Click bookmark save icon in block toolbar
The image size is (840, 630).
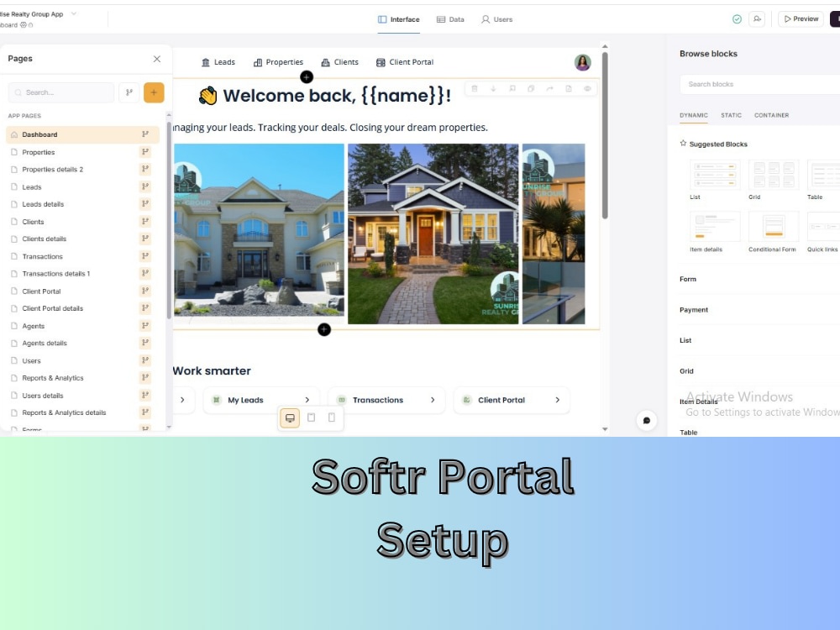pos(512,88)
